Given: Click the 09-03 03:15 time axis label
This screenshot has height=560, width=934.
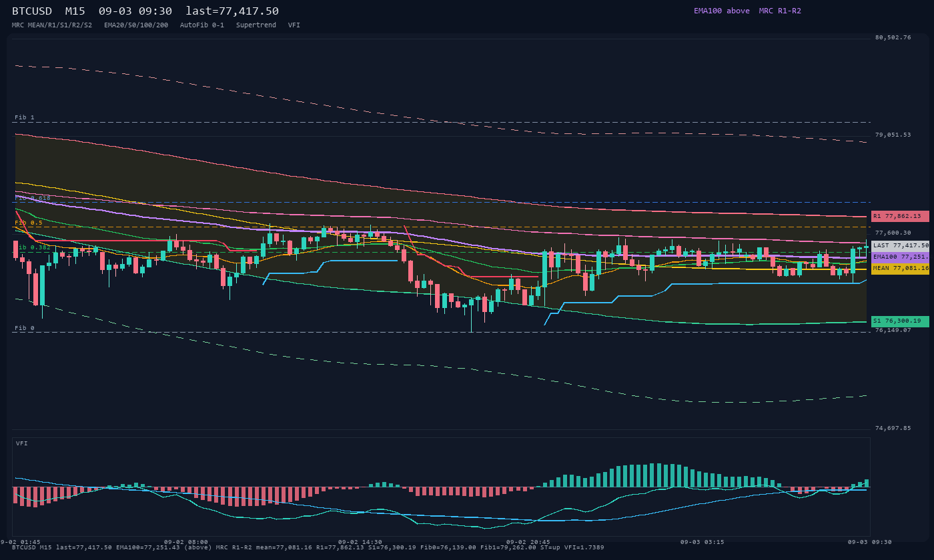Looking at the screenshot, I should tap(703, 542).
